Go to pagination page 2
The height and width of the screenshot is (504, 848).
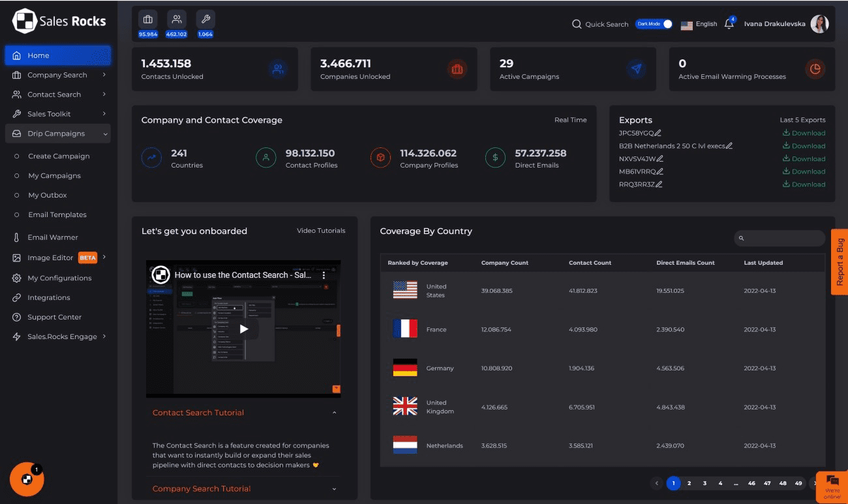pos(689,483)
